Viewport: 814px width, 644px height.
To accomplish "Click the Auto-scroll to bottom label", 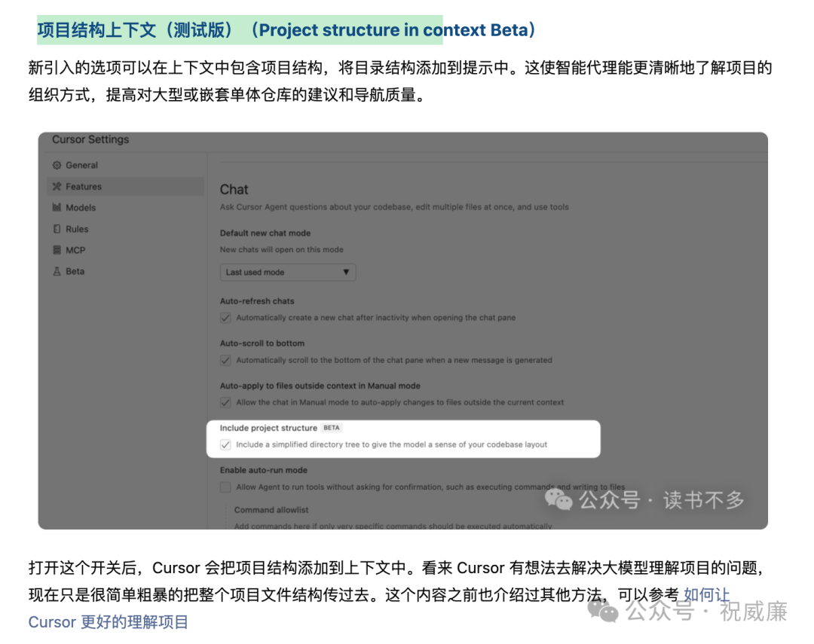I will pos(262,343).
